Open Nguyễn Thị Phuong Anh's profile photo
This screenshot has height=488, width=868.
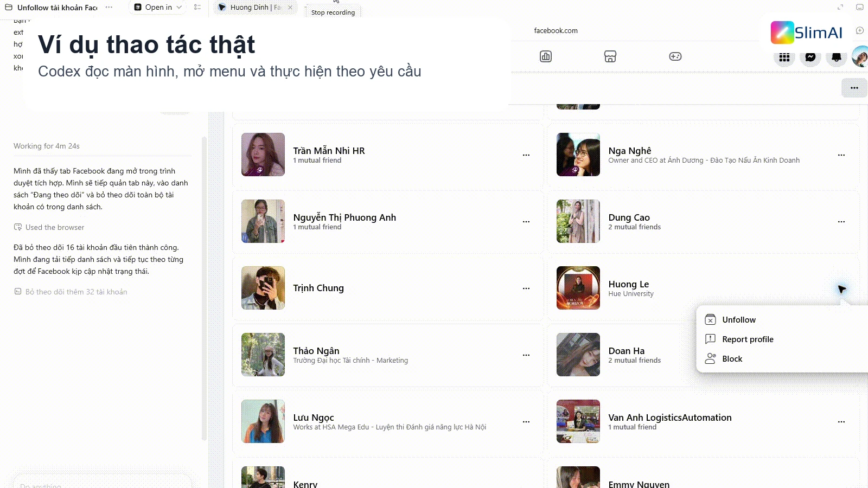coord(263,221)
